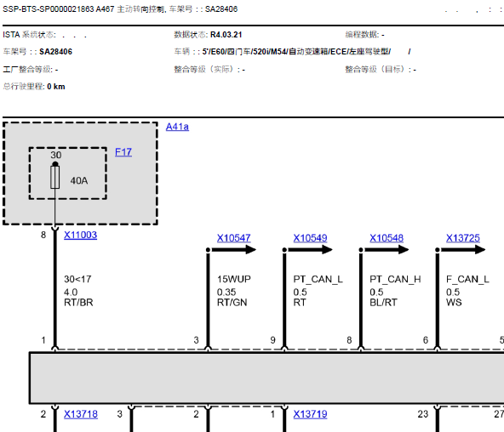Open connector X10548 link
This screenshot has width=504, height=432.
(387, 238)
